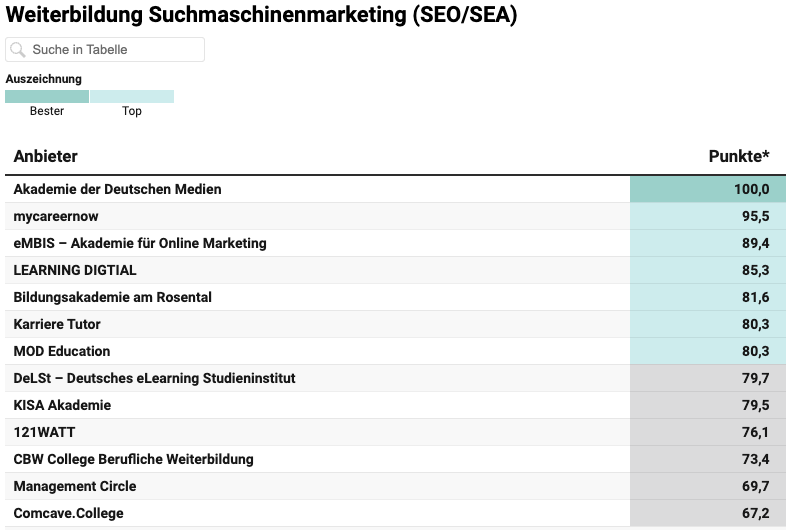Image resolution: width=794 pixels, height=530 pixels.
Task: Select the mycareernow provider row
Action: tap(56, 216)
